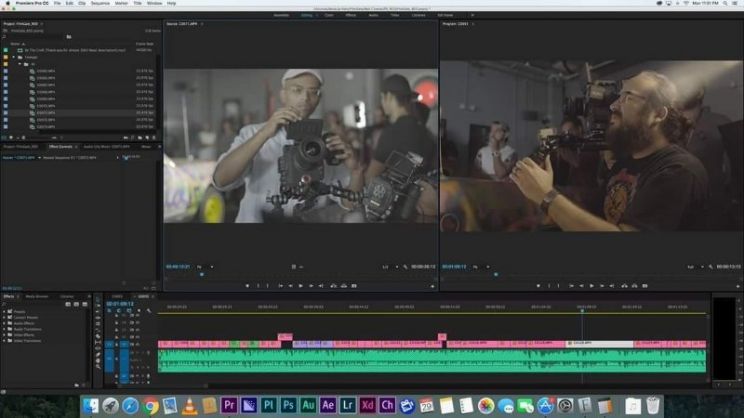The width and height of the screenshot is (744, 418).
Task: Click Source monitor timecode field
Action: pyautogui.click(x=177, y=267)
